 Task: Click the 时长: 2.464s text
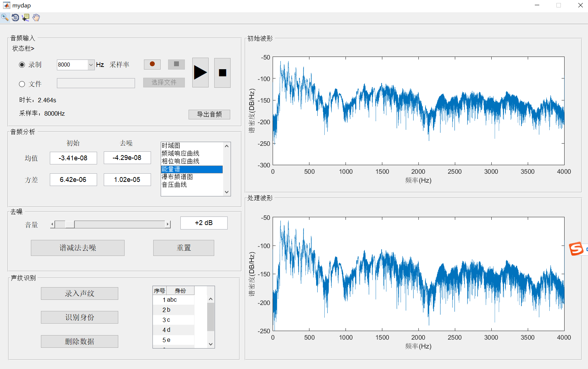pyautogui.click(x=38, y=100)
